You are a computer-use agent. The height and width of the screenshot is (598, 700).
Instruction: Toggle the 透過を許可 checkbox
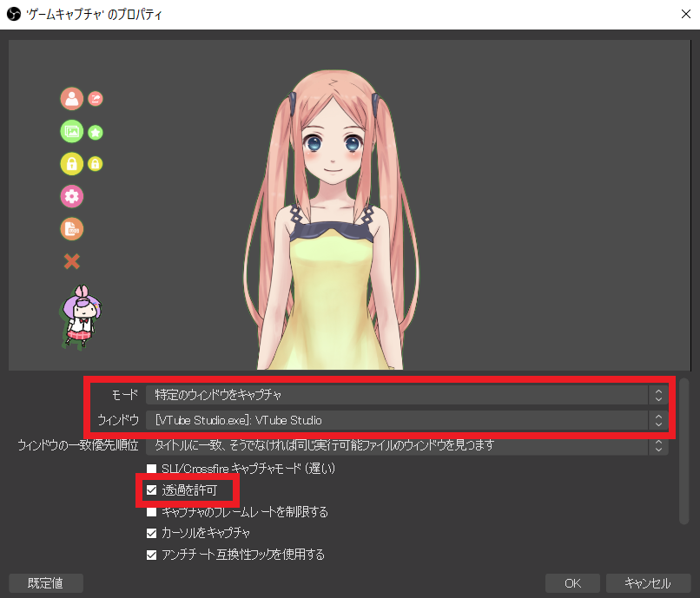(152, 490)
